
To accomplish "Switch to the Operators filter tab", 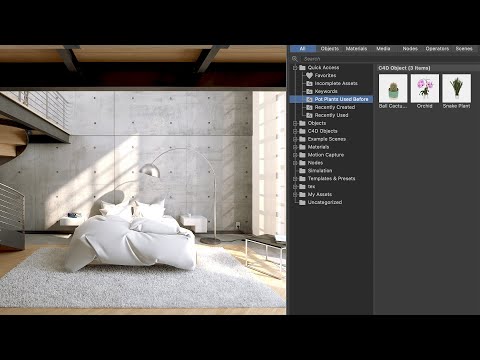I will (437, 49).
